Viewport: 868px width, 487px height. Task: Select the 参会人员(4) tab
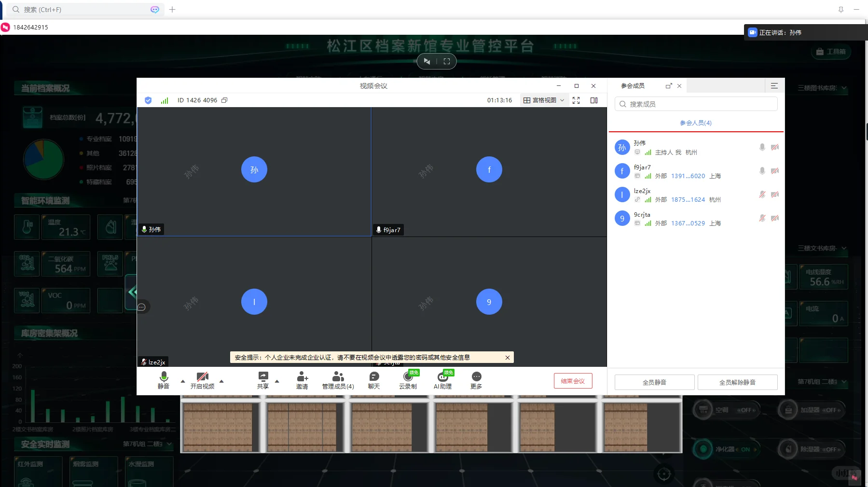696,123
